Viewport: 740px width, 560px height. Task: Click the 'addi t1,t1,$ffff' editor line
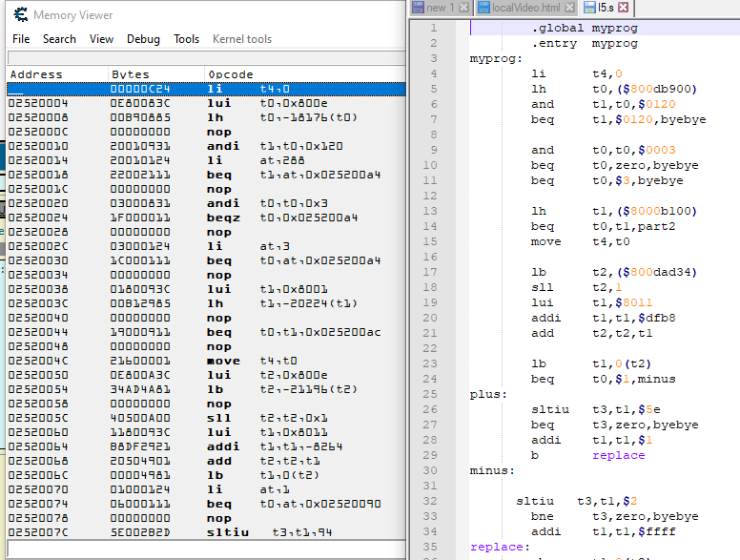604,531
